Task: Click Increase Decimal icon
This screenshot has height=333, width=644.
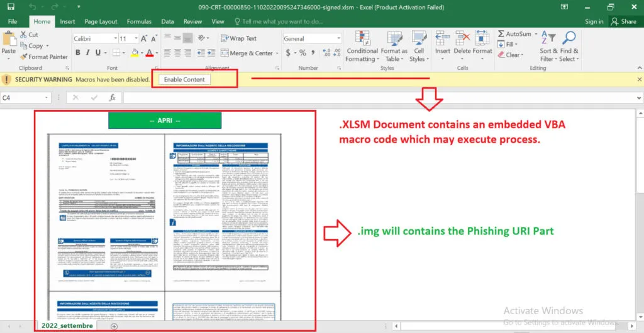Action: click(326, 53)
